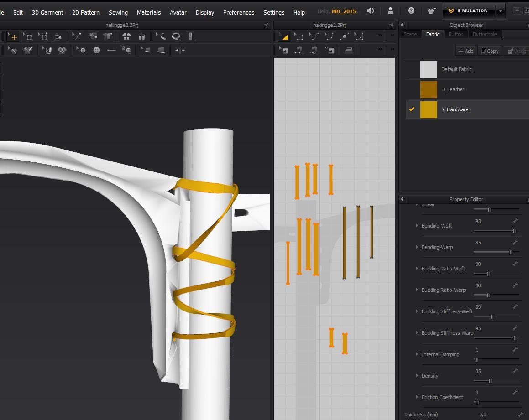Viewport: 529px width, 420px height.
Task: Pick the Pin tool with needle
Action: [77, 36]
